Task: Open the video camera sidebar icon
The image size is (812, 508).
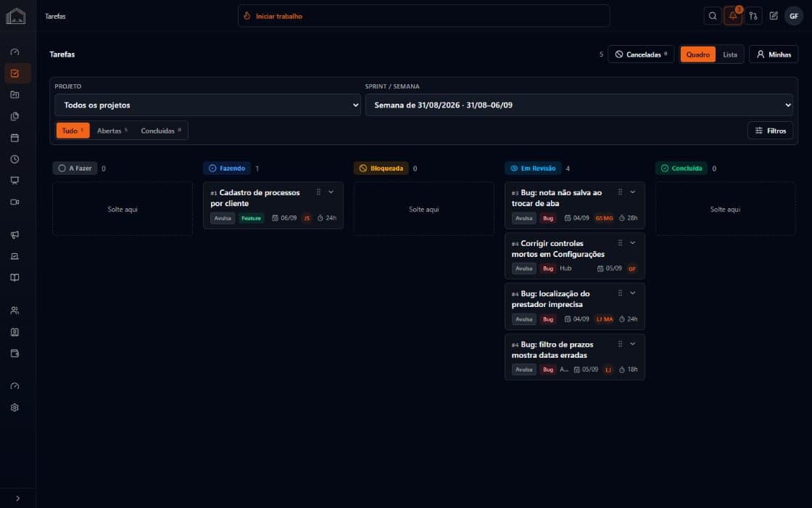Action: [x=15, y=202]
